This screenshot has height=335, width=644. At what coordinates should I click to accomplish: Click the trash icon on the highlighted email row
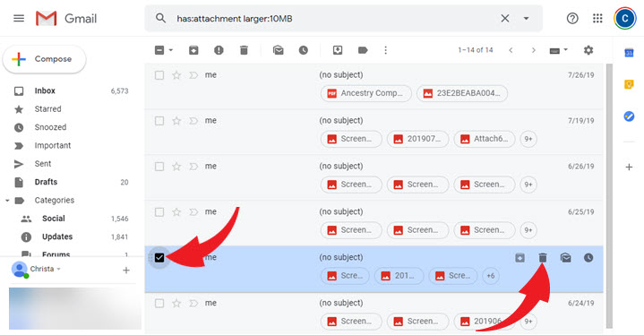543,257
